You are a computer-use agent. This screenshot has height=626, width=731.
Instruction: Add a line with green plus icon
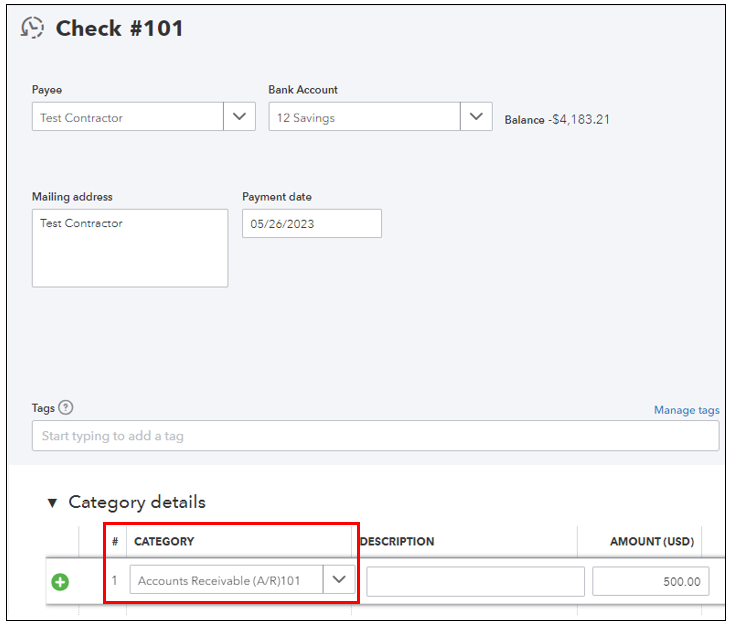point(60,581)
